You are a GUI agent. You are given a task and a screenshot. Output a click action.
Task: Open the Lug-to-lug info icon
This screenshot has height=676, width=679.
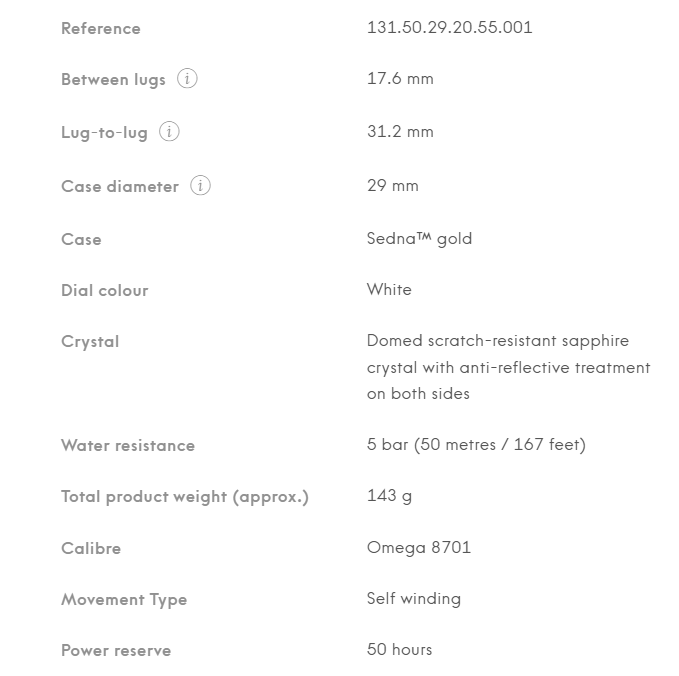pos(169,132)
